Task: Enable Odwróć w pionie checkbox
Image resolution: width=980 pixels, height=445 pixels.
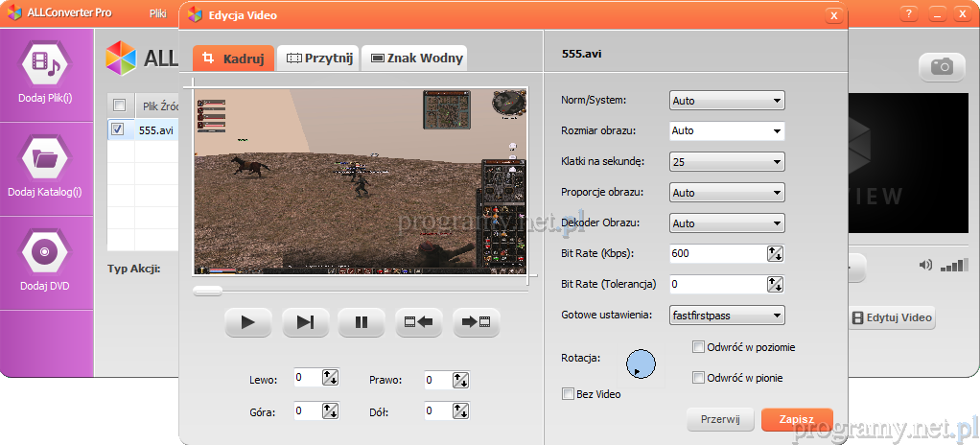Action: (699, 378)
